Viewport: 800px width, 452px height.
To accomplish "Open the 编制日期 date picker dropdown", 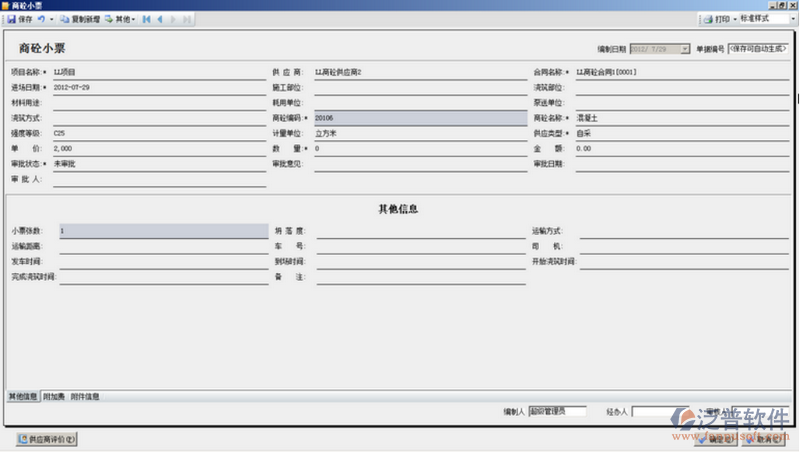I will pyautogui.click(x=684, y=48).
